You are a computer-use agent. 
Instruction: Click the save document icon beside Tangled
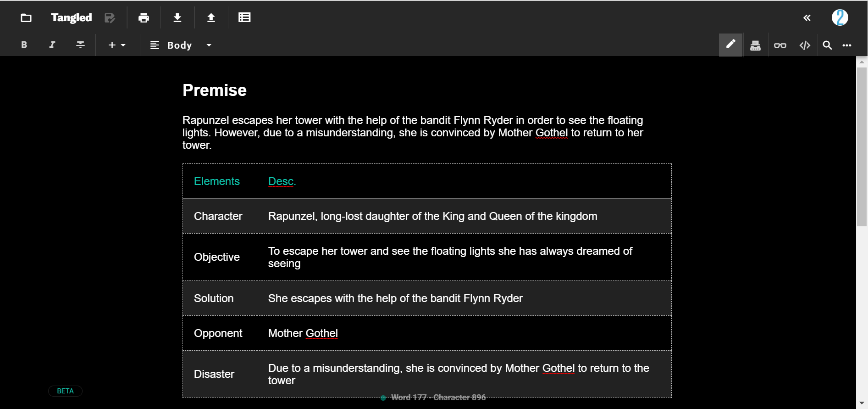pyautogui.click(x=110, y=18)
